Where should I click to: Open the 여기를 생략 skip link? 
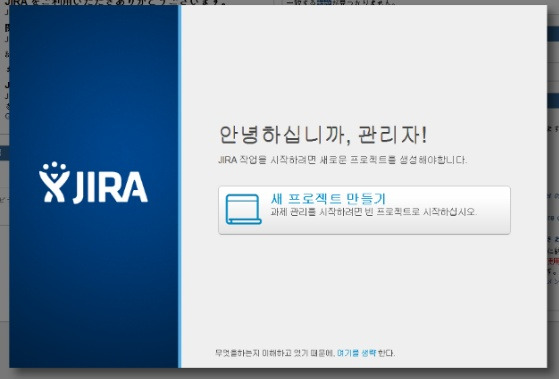point(356,353)
